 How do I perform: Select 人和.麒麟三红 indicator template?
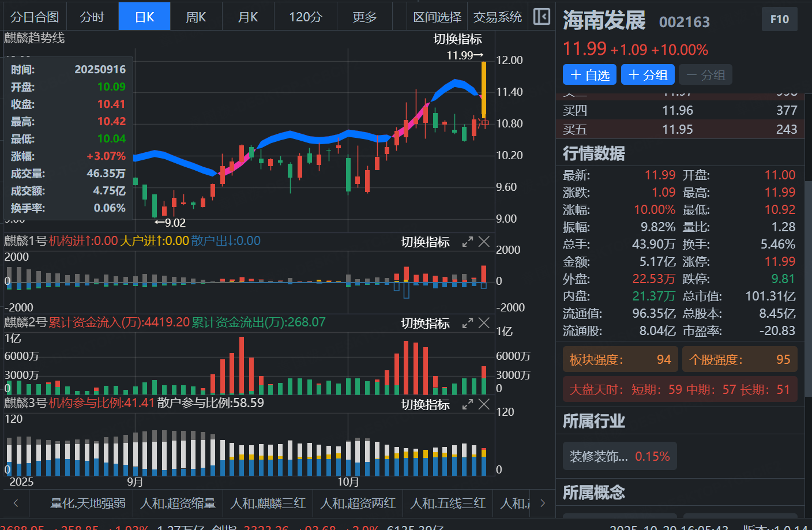(x=268, y=503)
